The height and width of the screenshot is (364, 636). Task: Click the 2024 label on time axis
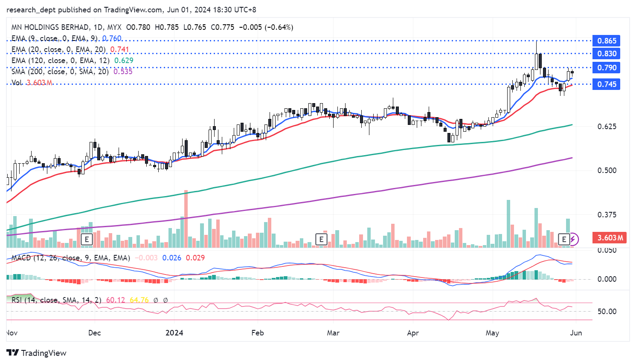174,333
